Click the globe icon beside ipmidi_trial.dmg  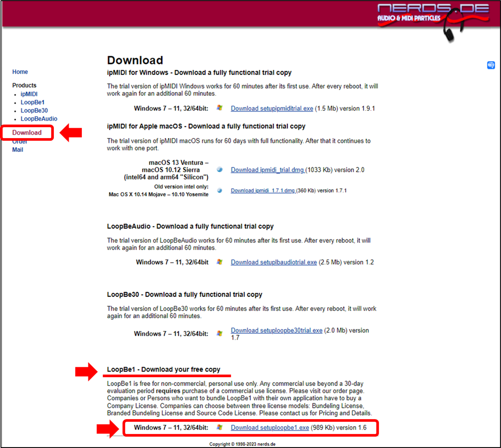(x=219, y=170)
